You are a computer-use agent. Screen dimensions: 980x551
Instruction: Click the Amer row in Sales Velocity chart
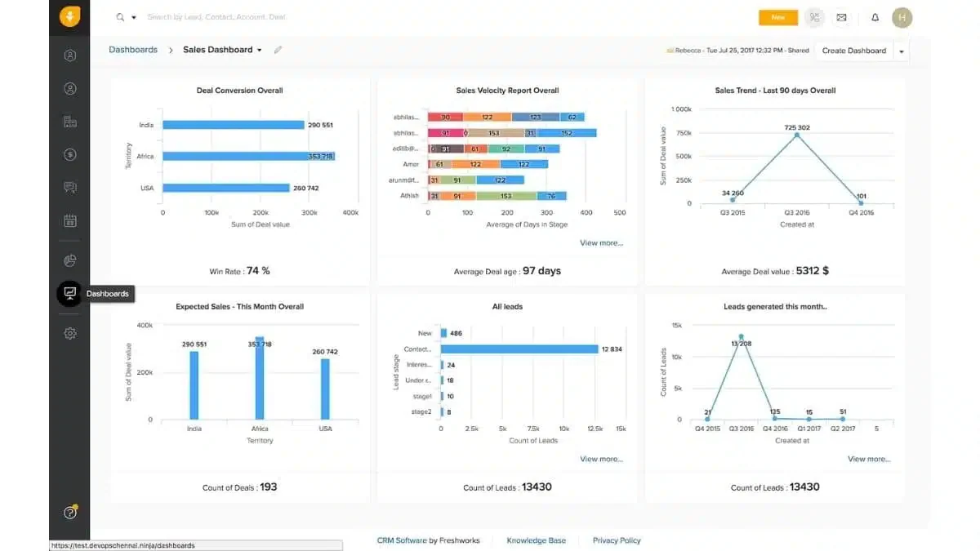click(x=488, y=164)
